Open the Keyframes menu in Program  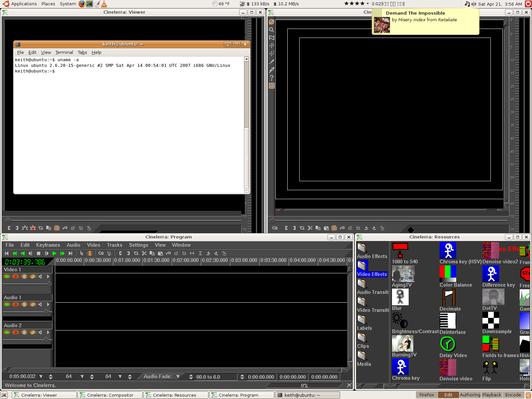tap(48, 245)
